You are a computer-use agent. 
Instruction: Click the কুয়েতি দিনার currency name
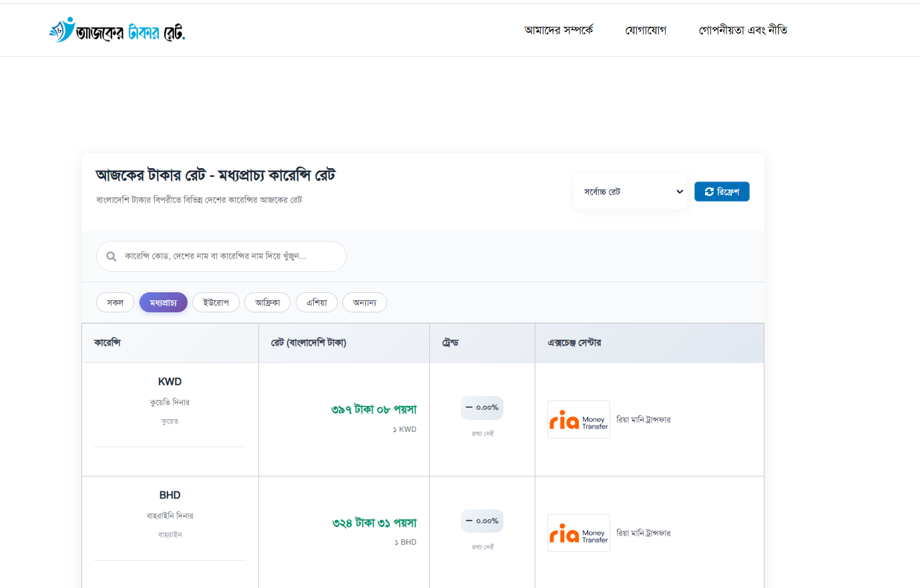click(x=170, y=402)
